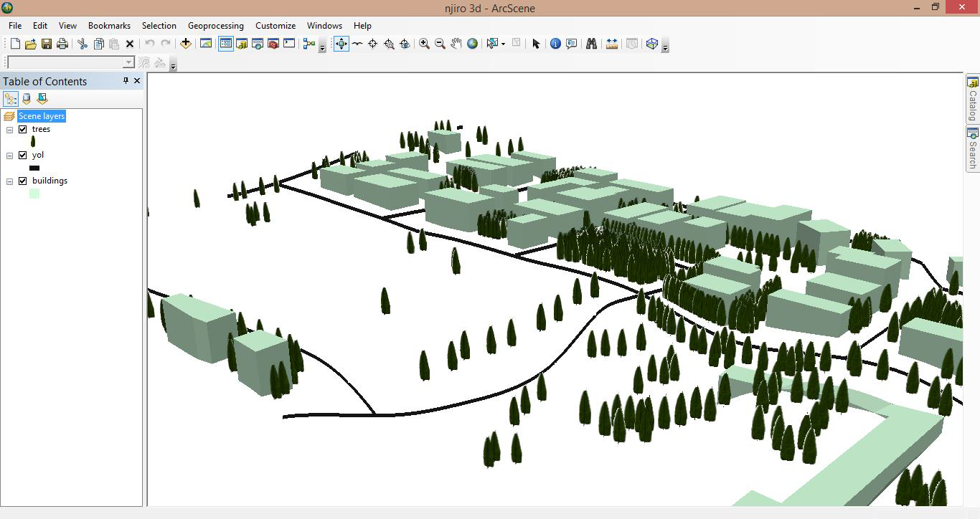Open the Geoprocessing menu
This screenshot has height=519, width=980.
click(x=215, y=25)
